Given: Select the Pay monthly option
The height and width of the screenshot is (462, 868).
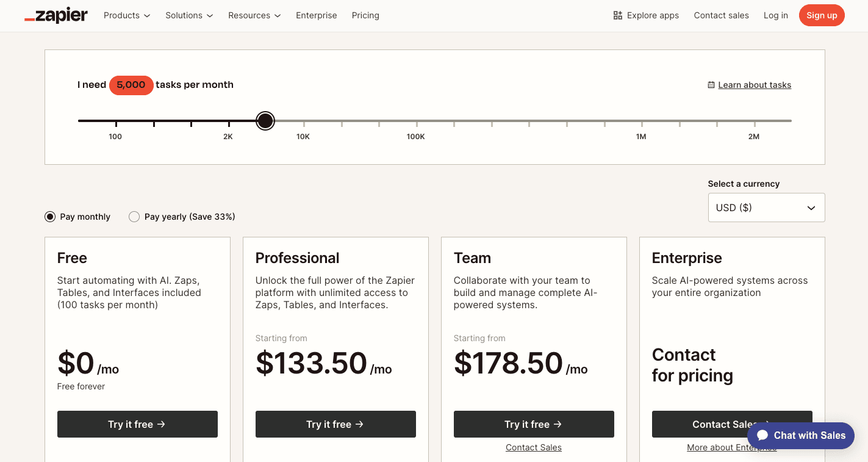Looking at the screenshot, I should pos(49,216).
